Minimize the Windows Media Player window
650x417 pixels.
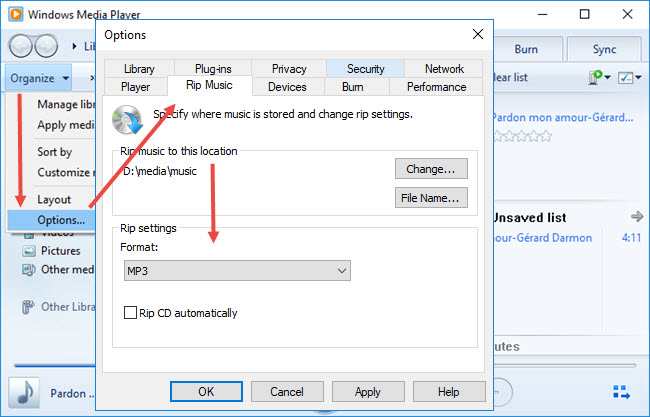click(543, 14)
